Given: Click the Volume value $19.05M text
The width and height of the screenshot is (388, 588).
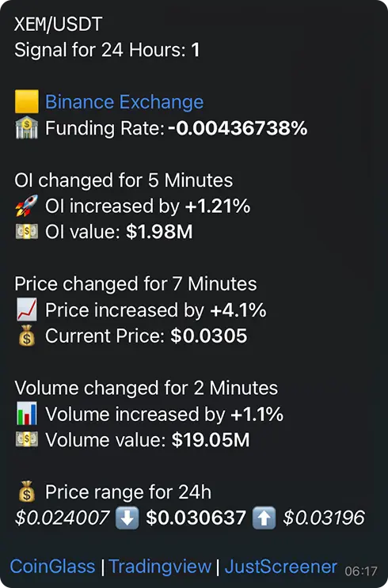Looking at the screenshot, I should coord(211,440).
